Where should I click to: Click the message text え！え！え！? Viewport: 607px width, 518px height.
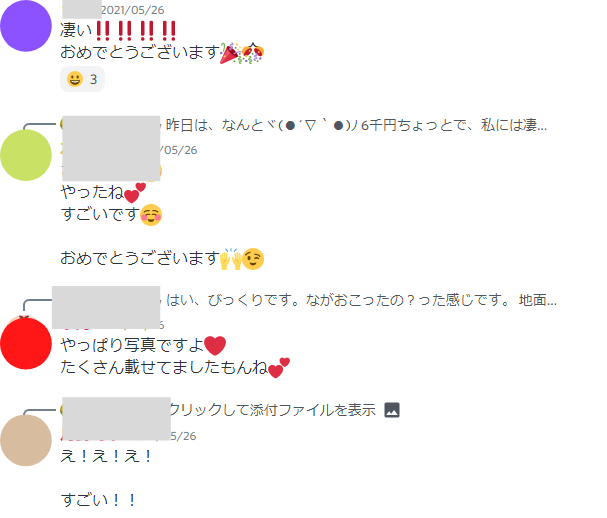coord(106,456)
